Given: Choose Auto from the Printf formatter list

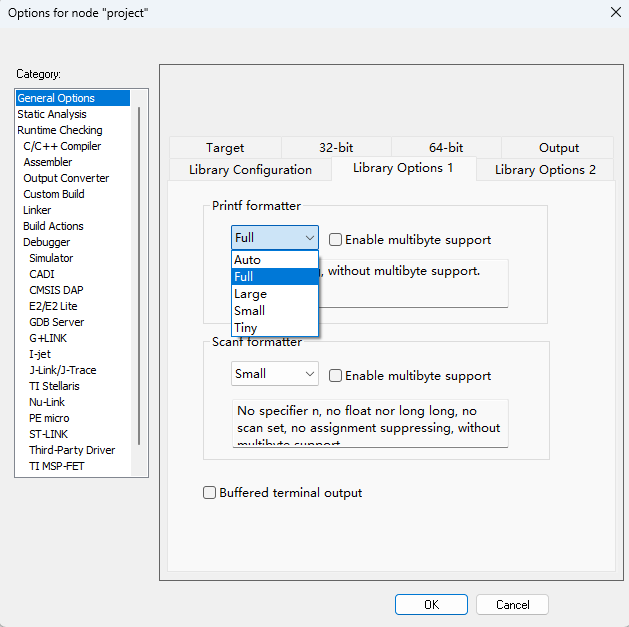Looking at the screenshot, I should tap(247, 260).
